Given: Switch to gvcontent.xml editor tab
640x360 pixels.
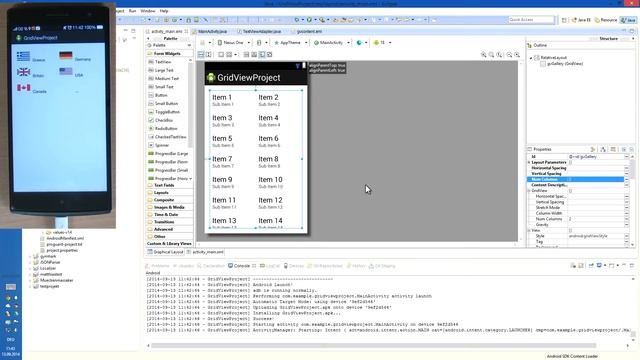Looking at the screenshot, I should pos(309,31).
